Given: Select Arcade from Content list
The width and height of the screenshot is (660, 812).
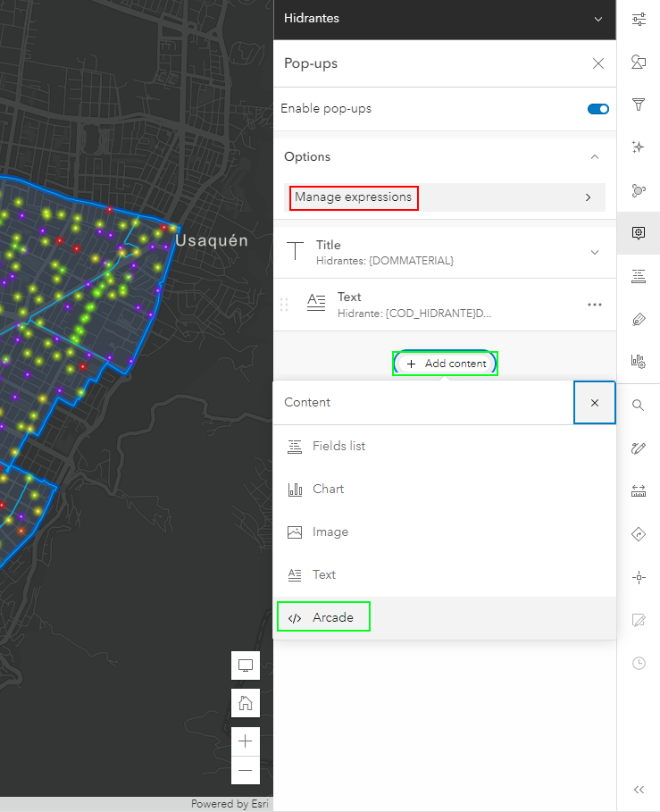Looking at the screenshot, I should coord(332,618).
